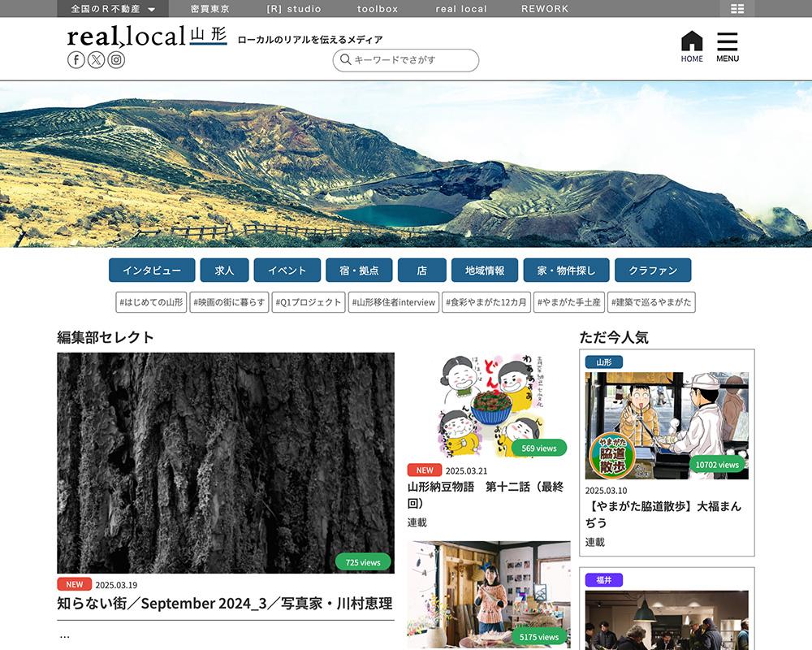Click the 福井 region badge
Screen dimensions: 812x650
click(x=604, y=580)
